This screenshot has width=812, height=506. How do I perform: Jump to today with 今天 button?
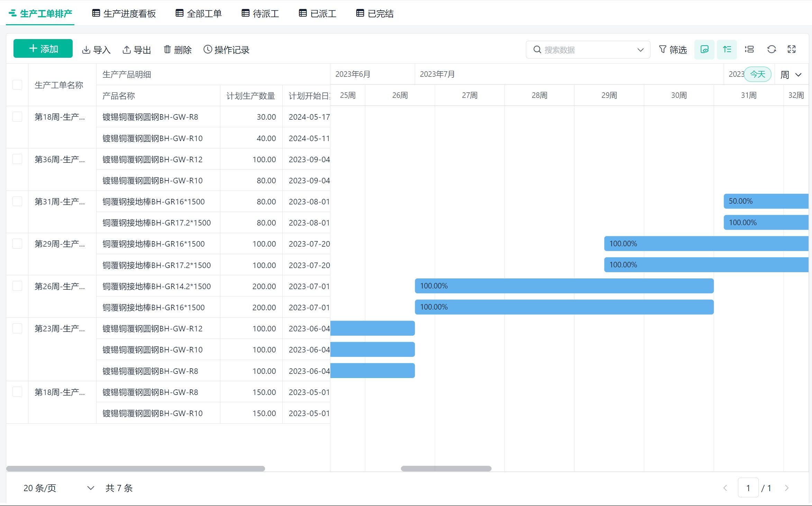click(x=757, y=74)
